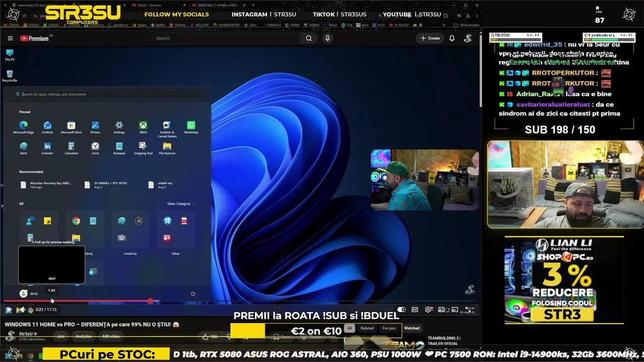Viewport: 644px width, 362px height.
Task: Launch WhatsApp from pinned apps
Action: point(191,127)
